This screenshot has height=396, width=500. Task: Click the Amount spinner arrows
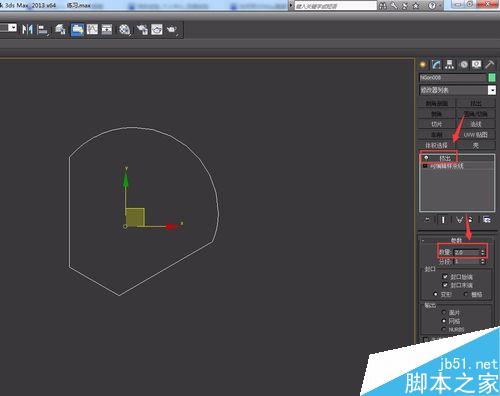[x=482, y=252]
